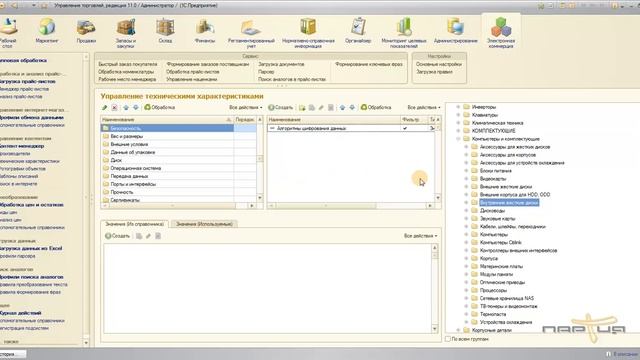Click the left list vertical scrollbar down arrow

[260, 198]
